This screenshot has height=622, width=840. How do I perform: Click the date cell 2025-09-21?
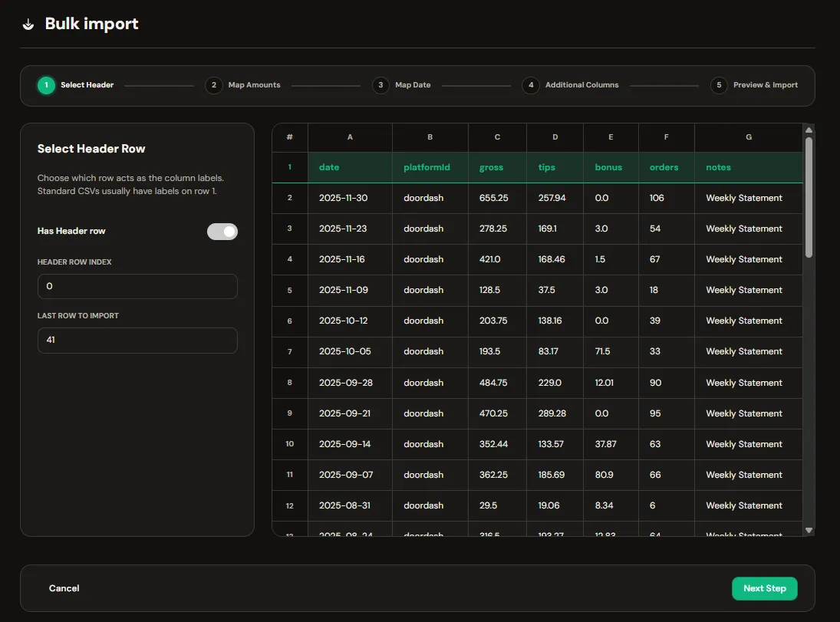(x=350, y=413)
